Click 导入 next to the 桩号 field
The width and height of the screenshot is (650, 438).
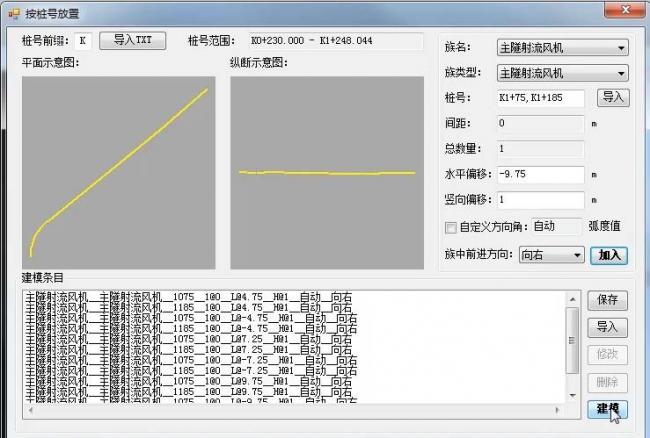[612, 98]
